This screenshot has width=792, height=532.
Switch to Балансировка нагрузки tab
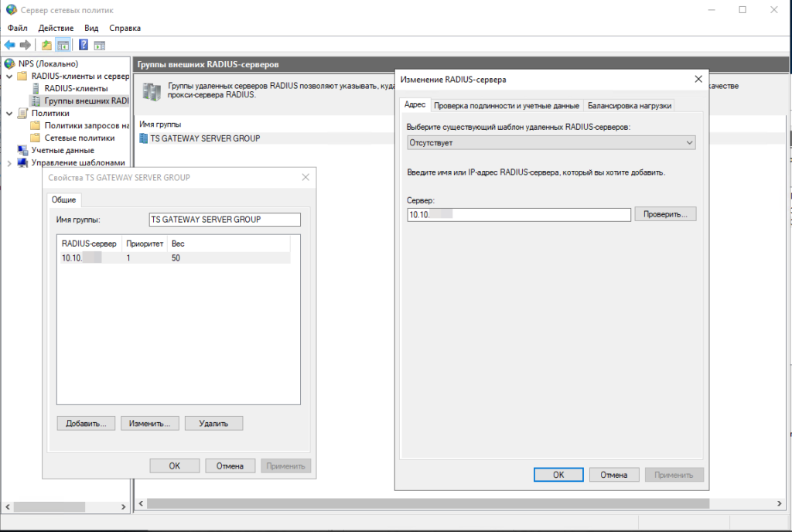pyautogui.click(x=629, y=105)
